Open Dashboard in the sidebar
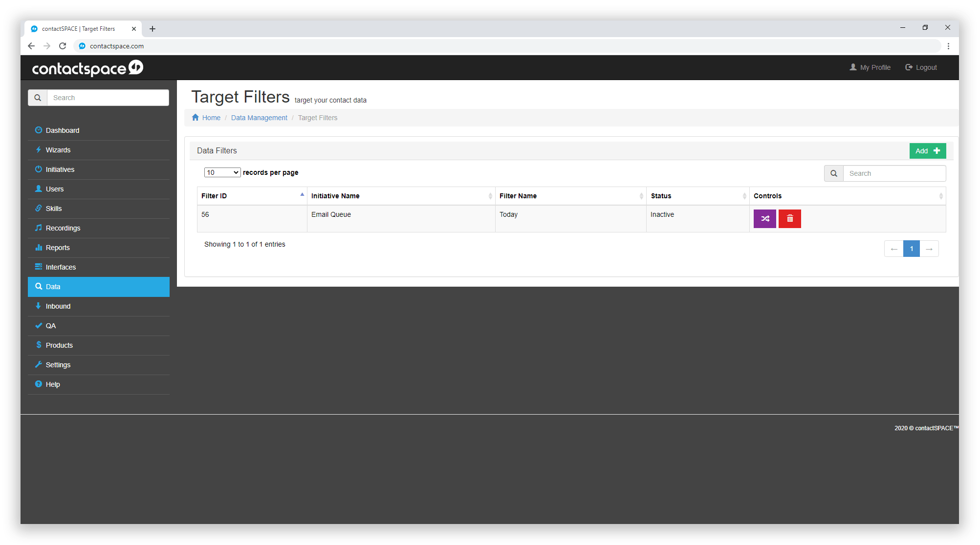Viewport: 980px width, 545px height. click(x=99, y=130)
